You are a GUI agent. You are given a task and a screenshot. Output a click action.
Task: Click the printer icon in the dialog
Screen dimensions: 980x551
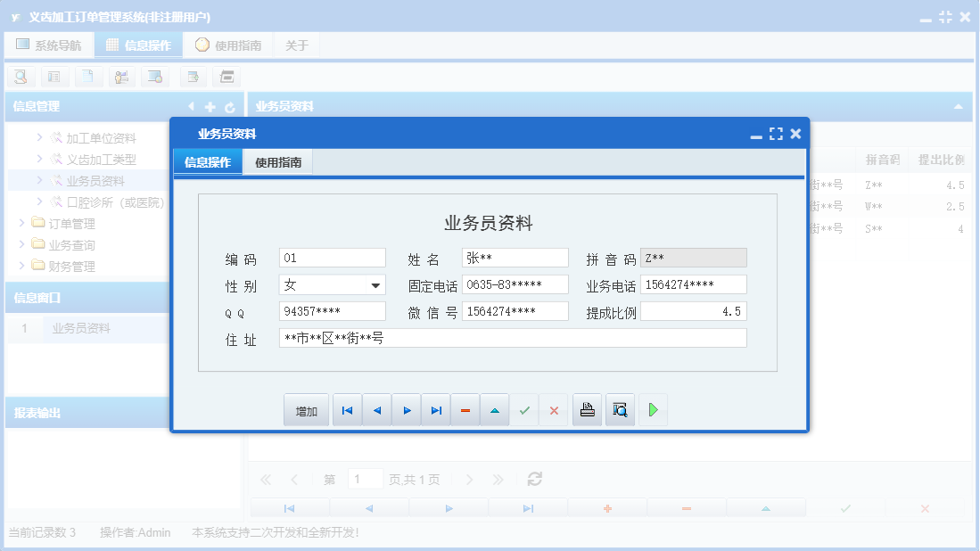pyautogui.click(x=587, y=409)
